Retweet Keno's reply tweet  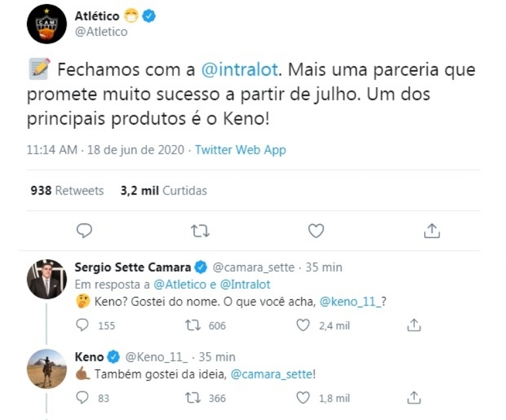point(193,398)
